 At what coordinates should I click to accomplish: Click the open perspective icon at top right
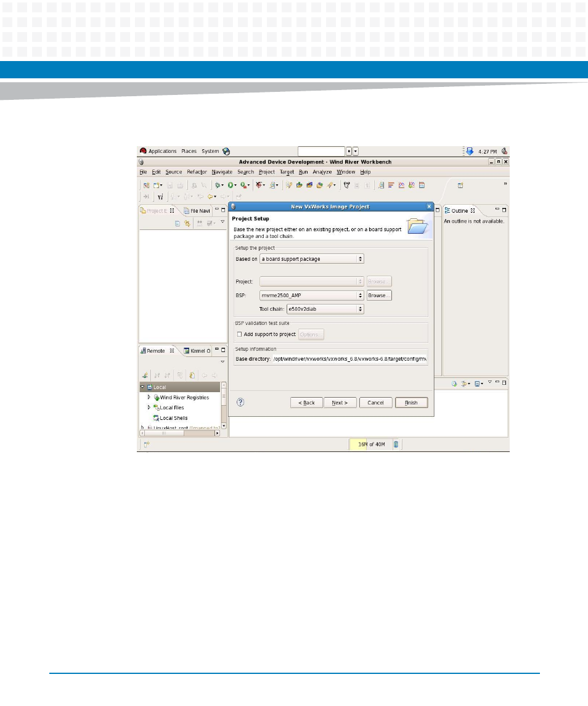(460, 185)
